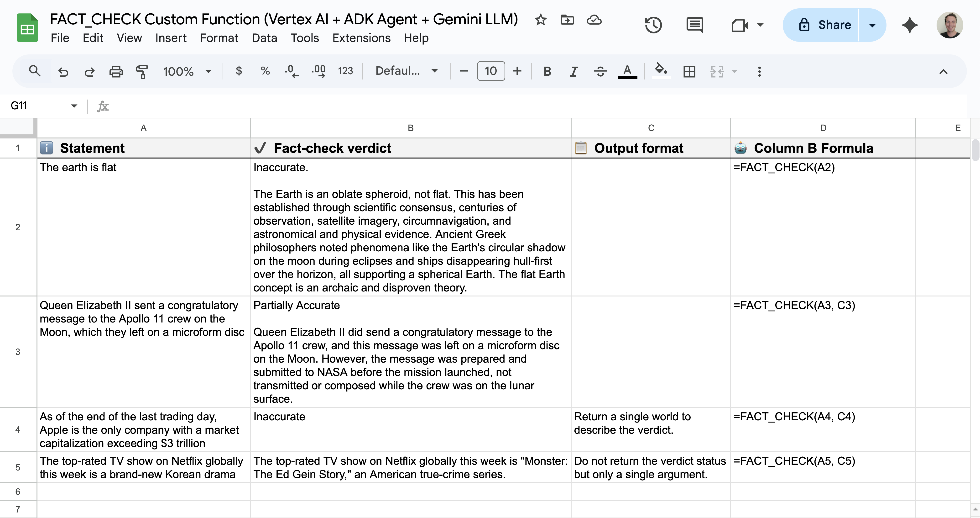Open the Data menu
Viewport: 980px width, 518px height.
coord(265,38)
